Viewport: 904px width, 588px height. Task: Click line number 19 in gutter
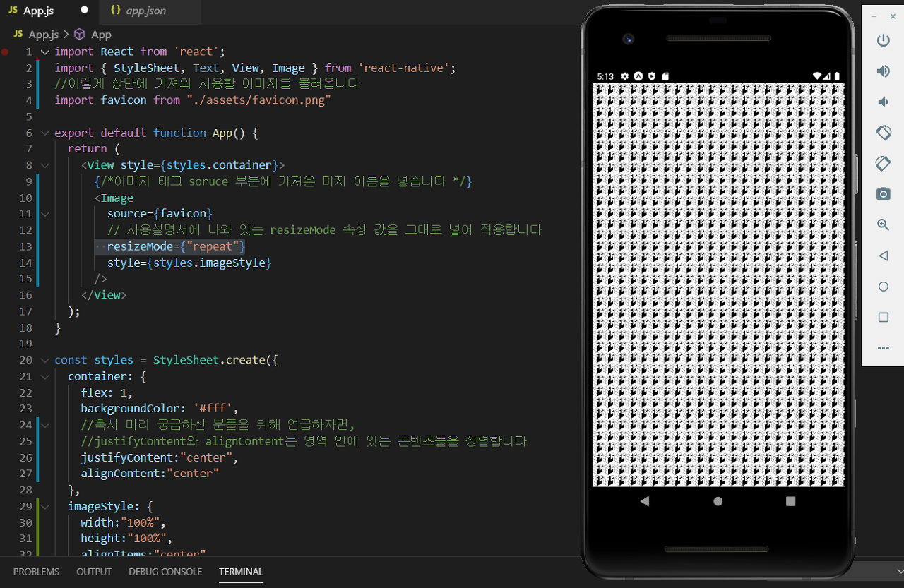pos(25,344)
